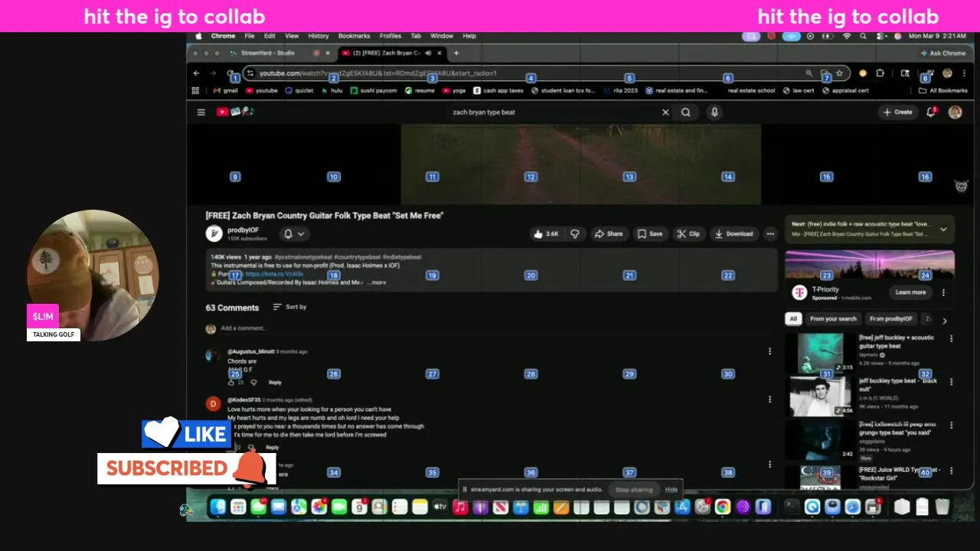Screen dimensions: 980x551
Task: Open YouTube notifications bell
Action: point(932,112)
